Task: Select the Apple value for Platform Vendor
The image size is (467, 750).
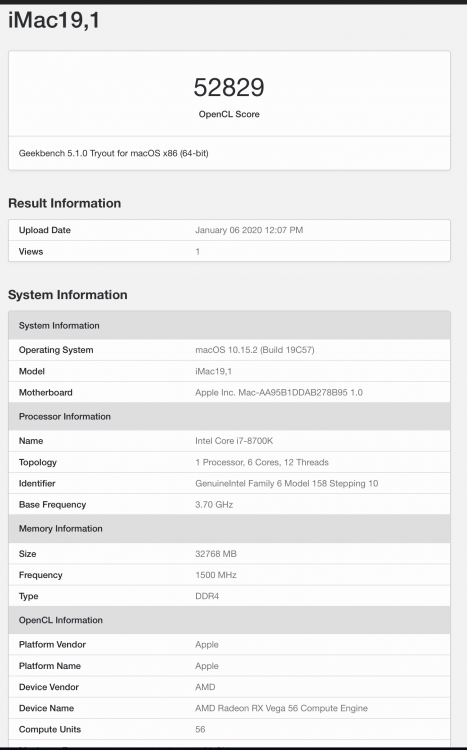Action: pyautogui.click(x=207, y=645)
